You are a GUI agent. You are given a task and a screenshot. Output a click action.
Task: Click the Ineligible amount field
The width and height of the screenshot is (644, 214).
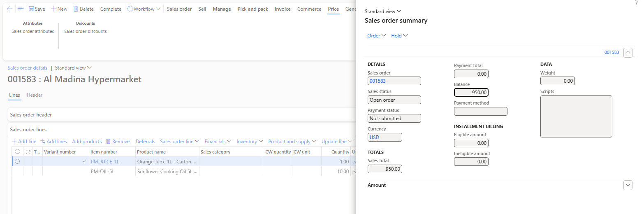coord(471,162)
